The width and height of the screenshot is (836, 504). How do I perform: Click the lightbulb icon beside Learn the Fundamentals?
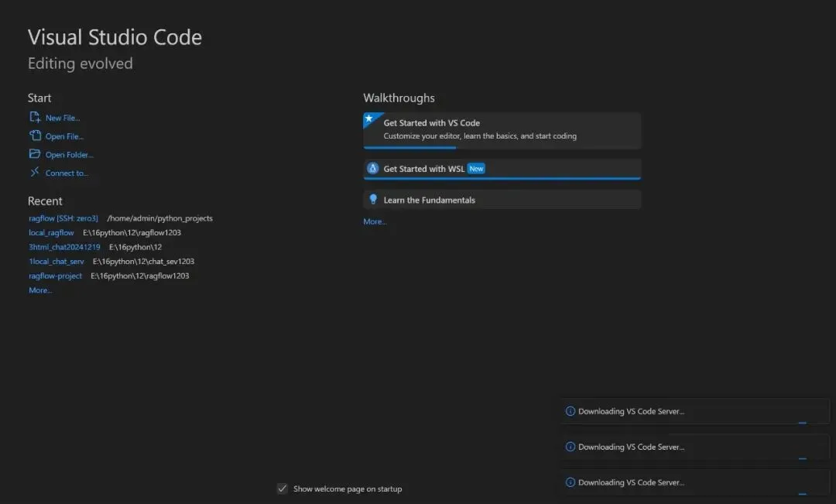click(x=373, y=200)
